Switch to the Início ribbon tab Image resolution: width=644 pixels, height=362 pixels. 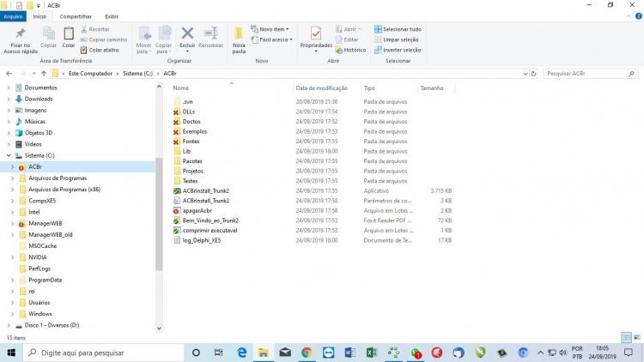(39, 16)
